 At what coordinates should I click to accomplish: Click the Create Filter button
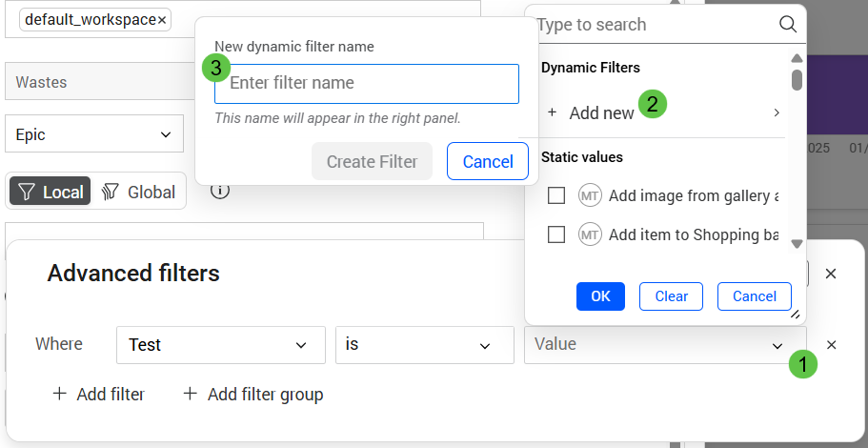coord(372,161)
